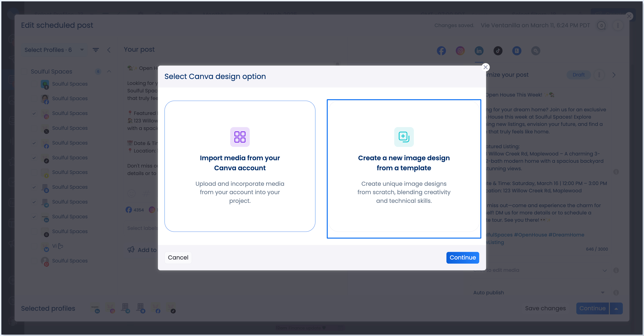Viewport: 644px width, 336px height.
Task: Open the emoji picker icon
Action: coord(131,193)
